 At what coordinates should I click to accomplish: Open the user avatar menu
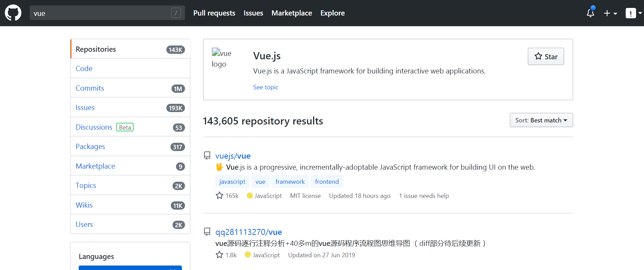[x=634, y=13]
